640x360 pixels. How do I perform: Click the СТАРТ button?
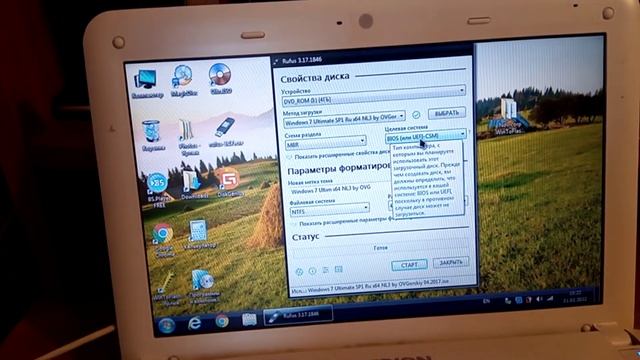click(x=409, y=265)
